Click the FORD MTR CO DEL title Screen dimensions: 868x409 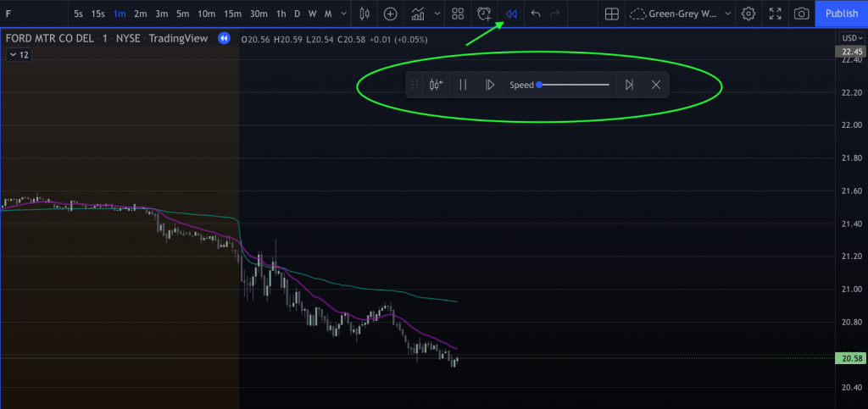(x=50, y=39)
